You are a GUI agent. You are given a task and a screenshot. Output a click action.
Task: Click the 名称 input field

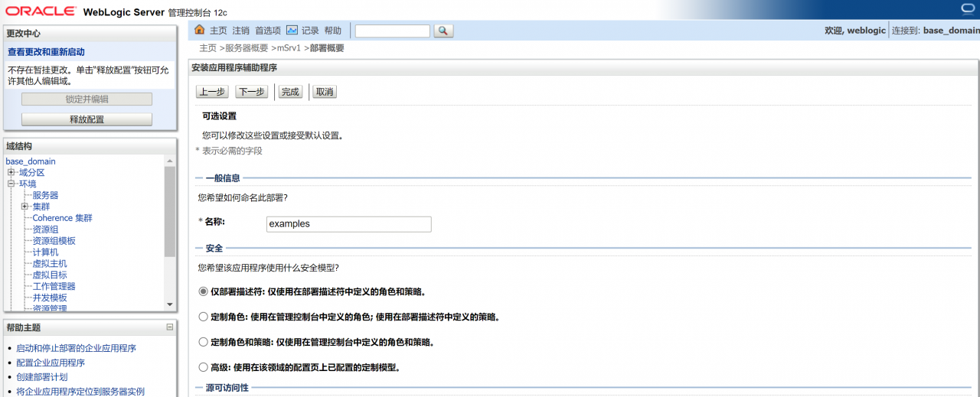coord(348,224)
